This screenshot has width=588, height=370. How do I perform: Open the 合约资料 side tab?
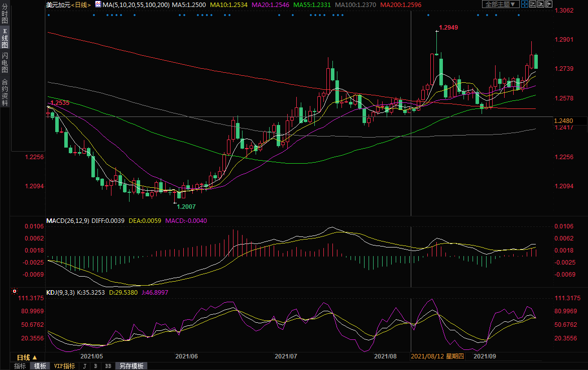pyautogui.click(x=5, y=92)
